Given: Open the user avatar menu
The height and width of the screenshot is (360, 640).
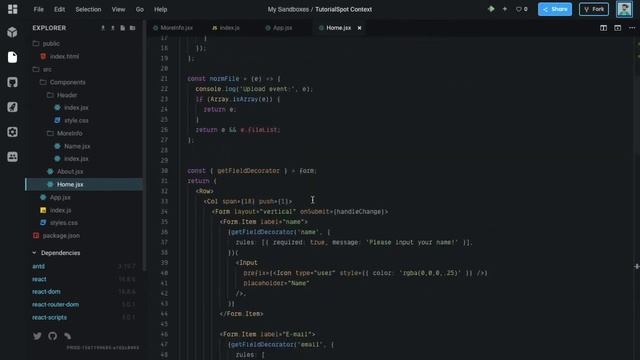Looking at the screenshot, I should [624, 9].
